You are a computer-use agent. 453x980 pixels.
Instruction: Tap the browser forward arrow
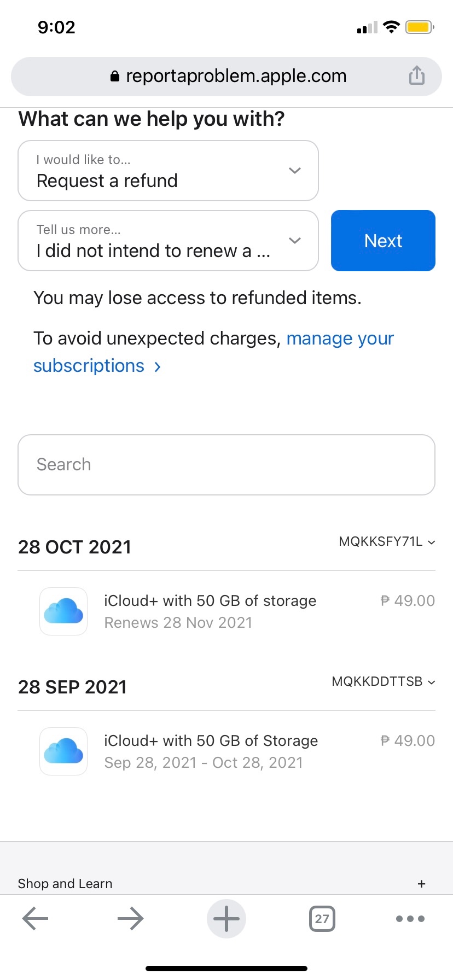(x=130, y=919)
